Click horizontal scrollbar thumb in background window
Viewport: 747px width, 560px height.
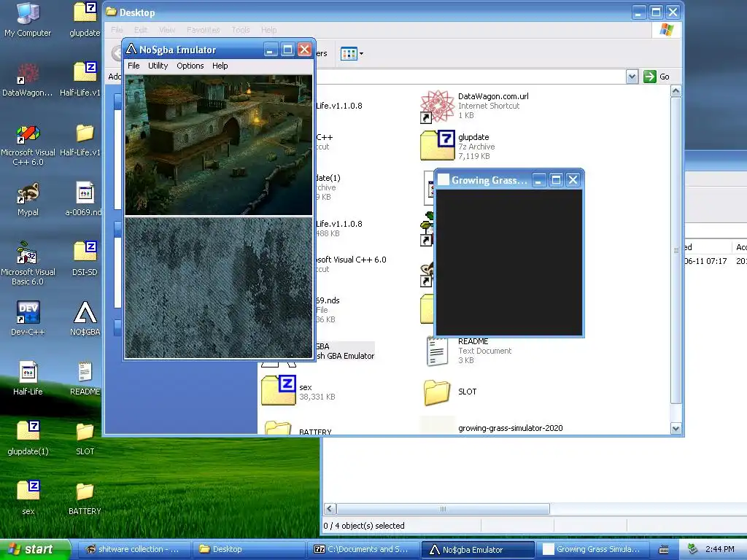[443, 509]
